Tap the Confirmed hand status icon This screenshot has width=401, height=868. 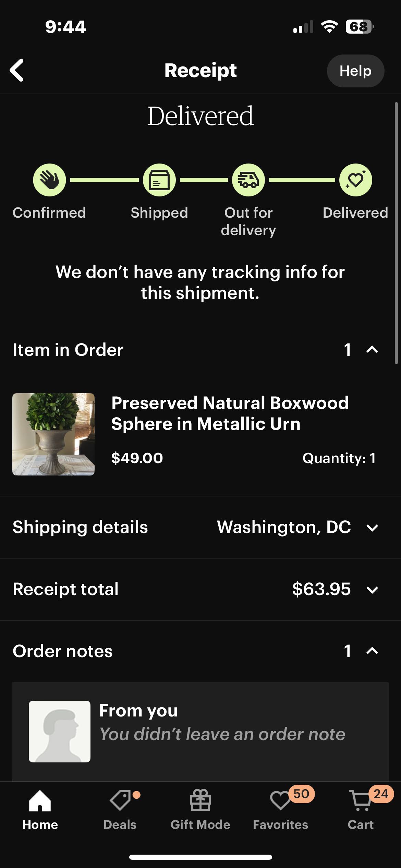point(49,180)
